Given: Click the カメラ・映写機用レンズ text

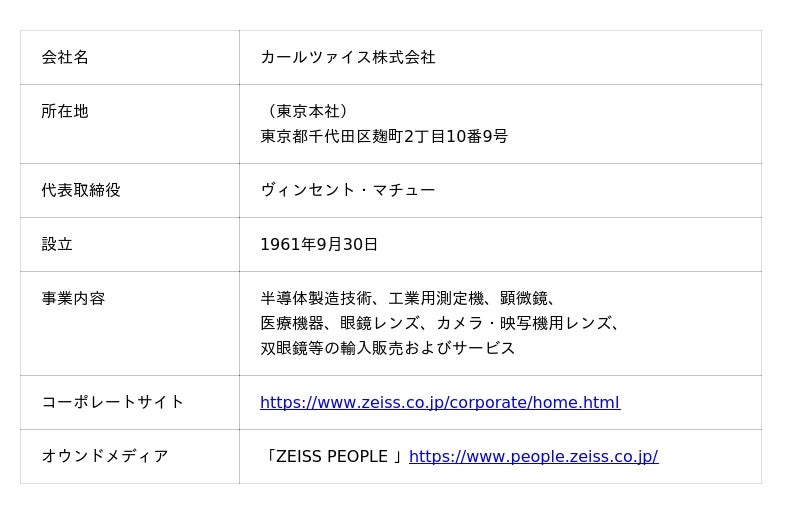Looking at the screenshot, I should tap(524, 323).
